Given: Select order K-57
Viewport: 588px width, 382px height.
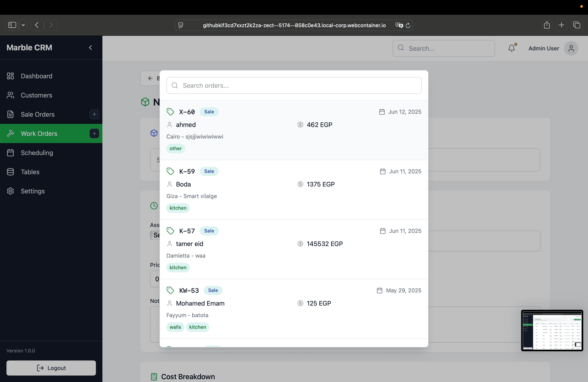Looking at the screenshot, I should pos(294,249).
